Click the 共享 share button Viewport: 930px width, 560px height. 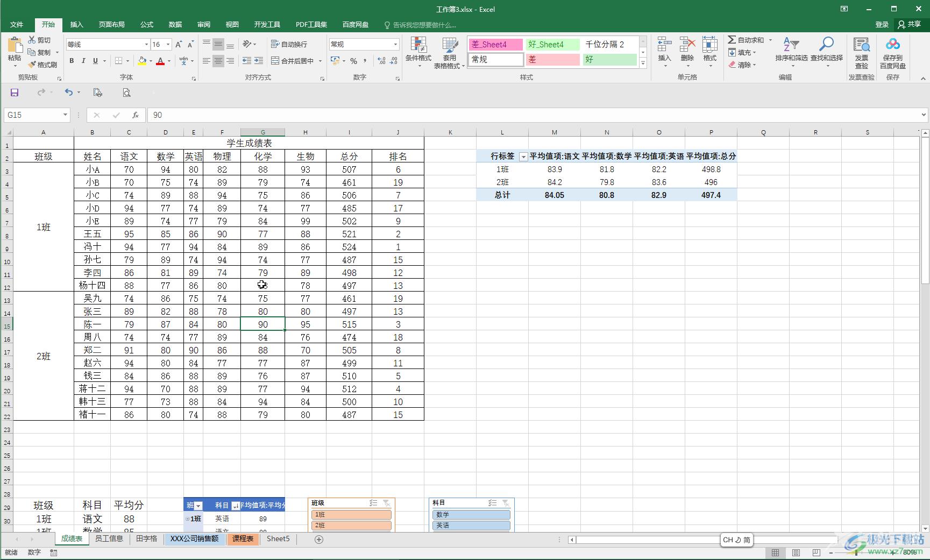[x=910, y=25]
